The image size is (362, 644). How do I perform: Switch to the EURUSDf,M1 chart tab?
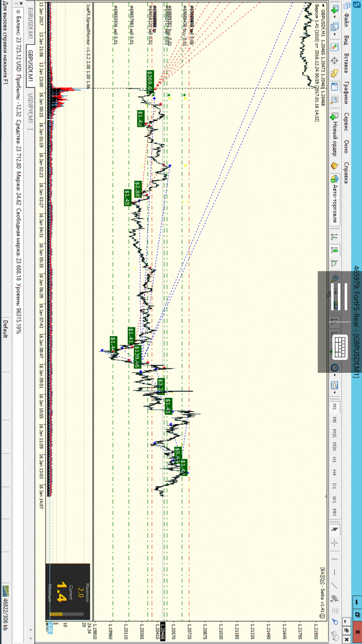[x=30, y=23]
